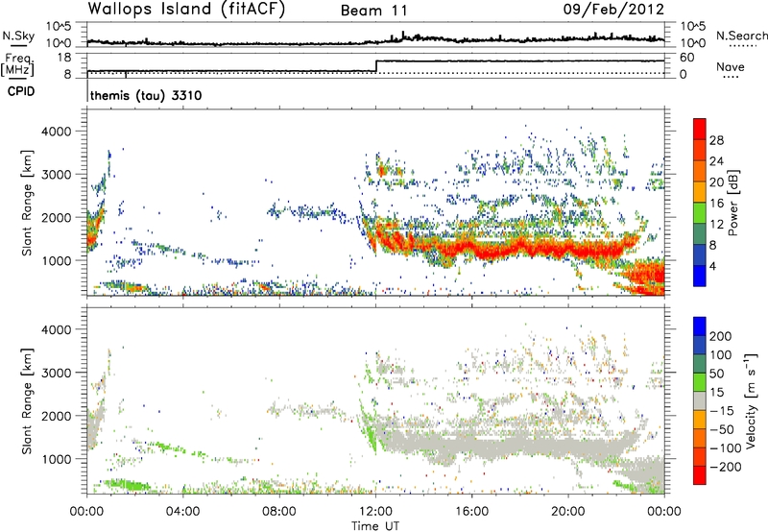The image size is (768, 532).
Task: Click '2000' tick in the power panel
Action: pyautogui.click(x=56, y=217)
